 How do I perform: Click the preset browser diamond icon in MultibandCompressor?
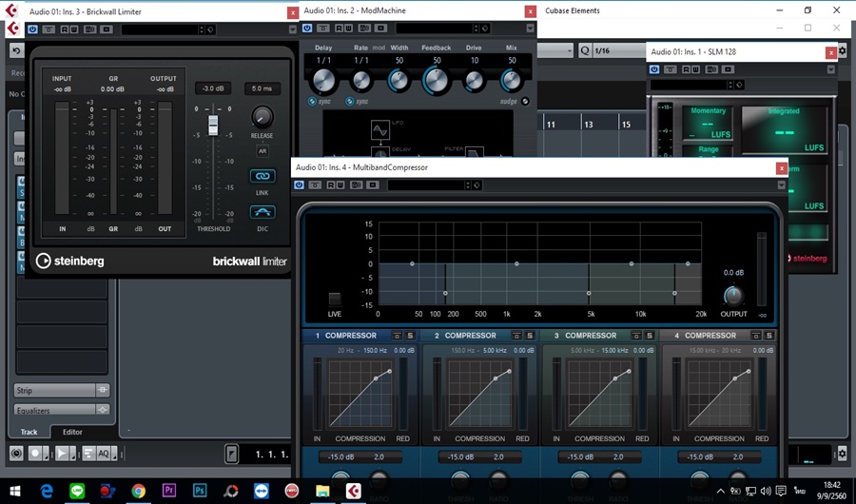[477, 185]
